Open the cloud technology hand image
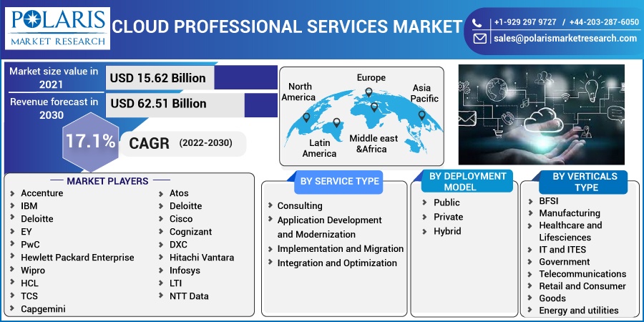The width and height of the screenshot is (644, 322). pyautogui.click(x=542, y=114)
